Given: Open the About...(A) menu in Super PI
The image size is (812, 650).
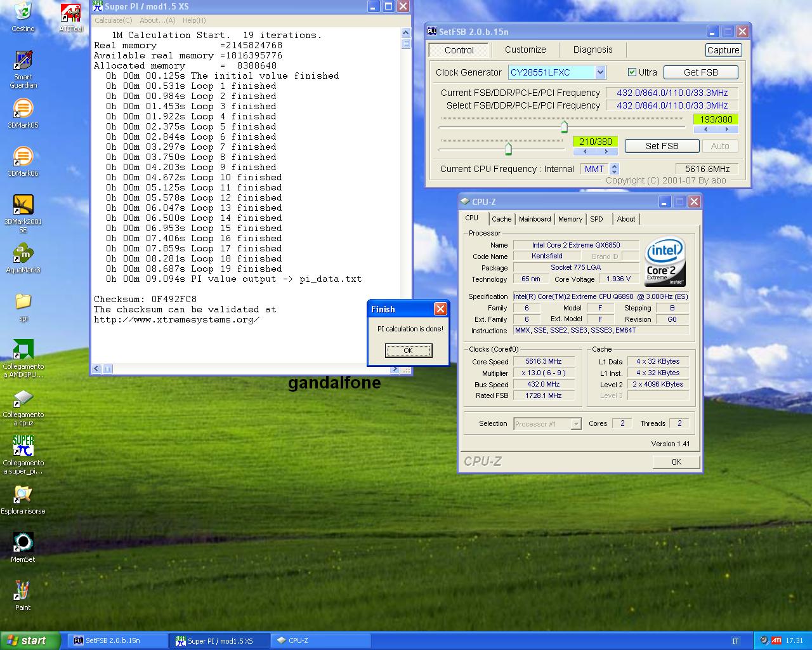Looking at the screenshot, I should tap(157, 20).
